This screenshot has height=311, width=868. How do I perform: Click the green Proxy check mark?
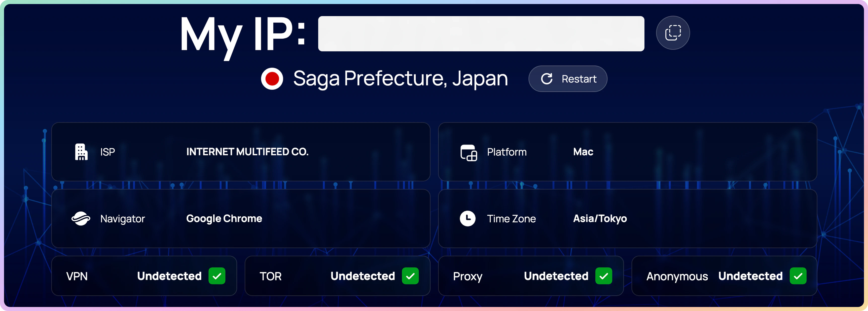[603, 276]
